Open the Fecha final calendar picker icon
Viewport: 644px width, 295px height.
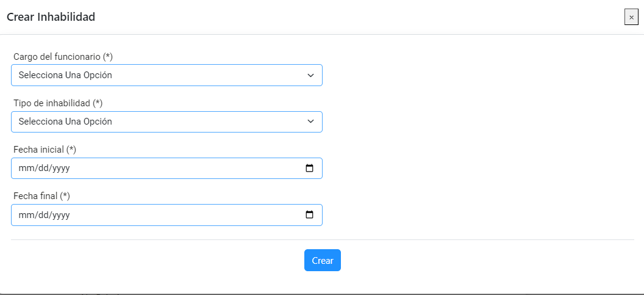tap(310, 215)
